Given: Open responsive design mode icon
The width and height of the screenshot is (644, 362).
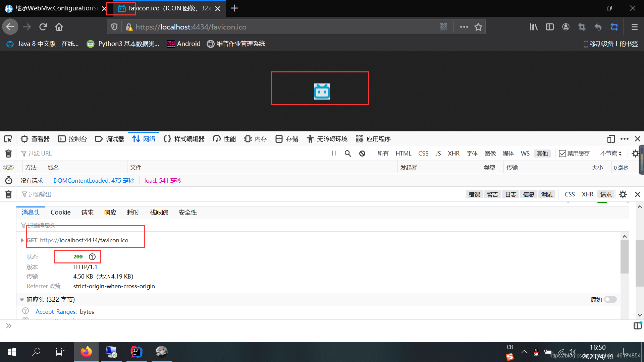Looking at the screenshot, I should (x=611, y=139).
